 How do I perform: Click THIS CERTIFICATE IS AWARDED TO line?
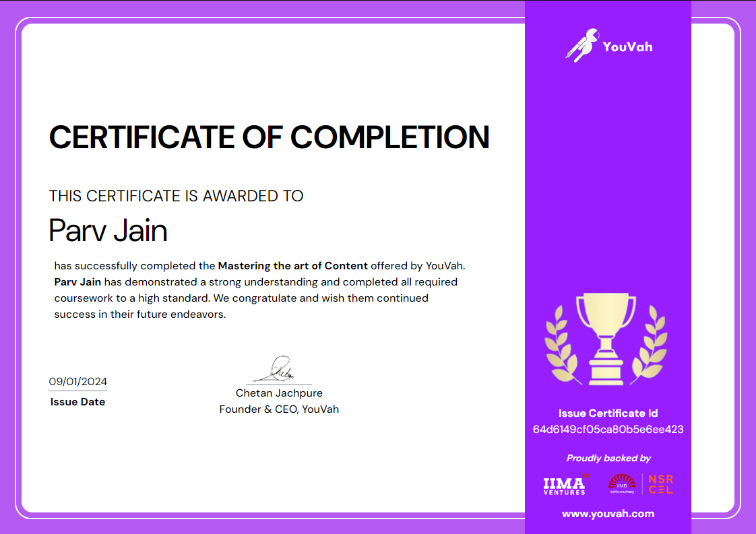176,196
